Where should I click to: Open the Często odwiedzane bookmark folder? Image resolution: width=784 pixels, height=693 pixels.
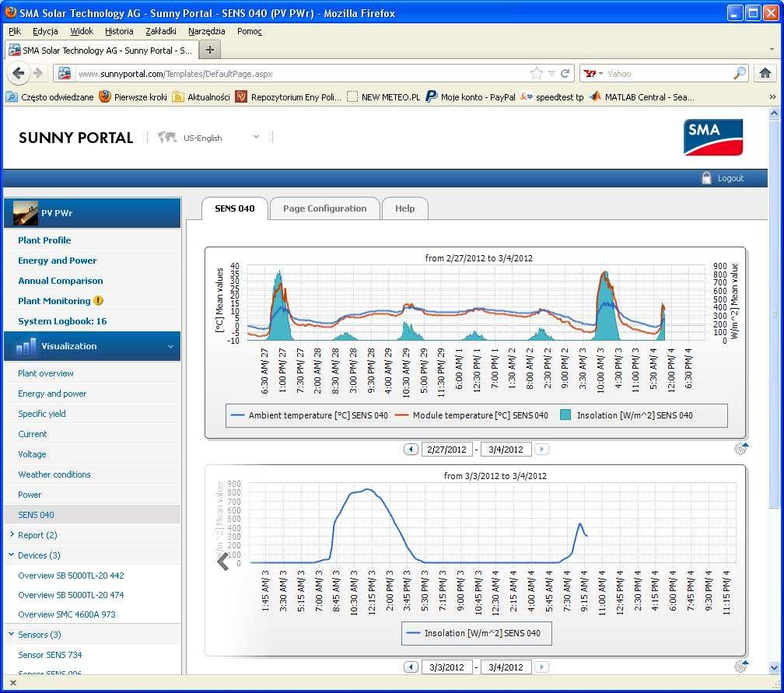50,97
